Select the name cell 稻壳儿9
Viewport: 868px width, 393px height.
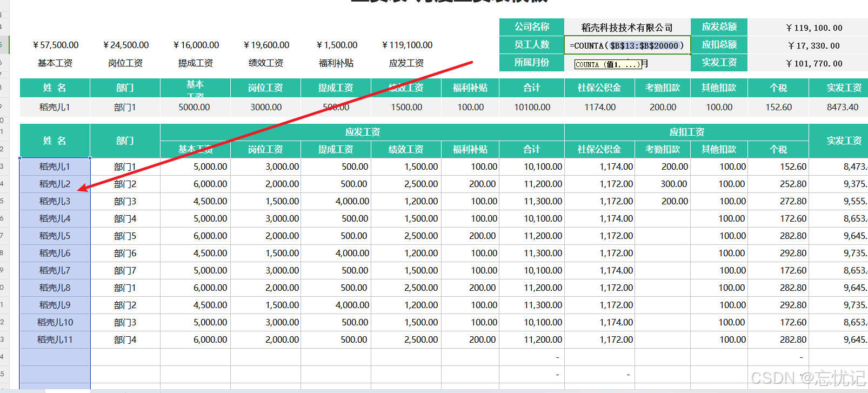55,305
